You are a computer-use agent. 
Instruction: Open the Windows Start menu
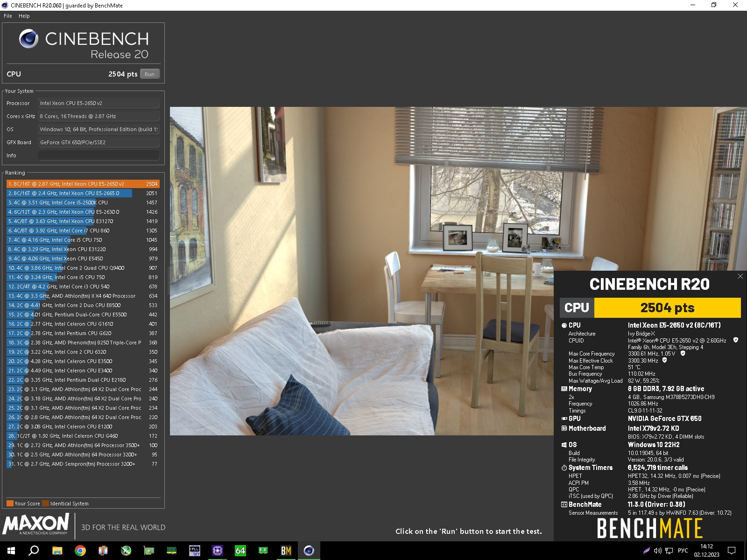[x=11, y=551]
